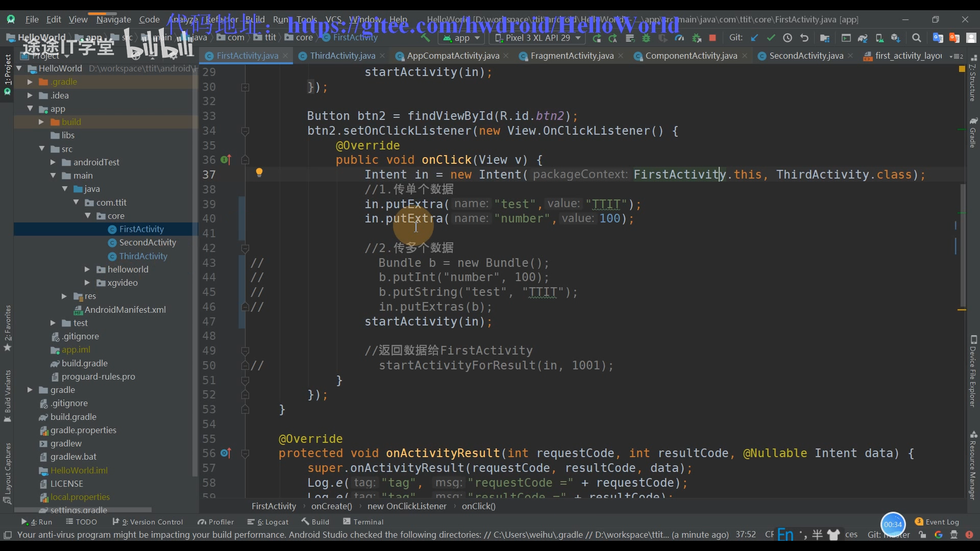Image resolution: width=980 pixels, height=551 pixels.
Task: Click the Run app icon in toolbar
Action: point(597,38)
